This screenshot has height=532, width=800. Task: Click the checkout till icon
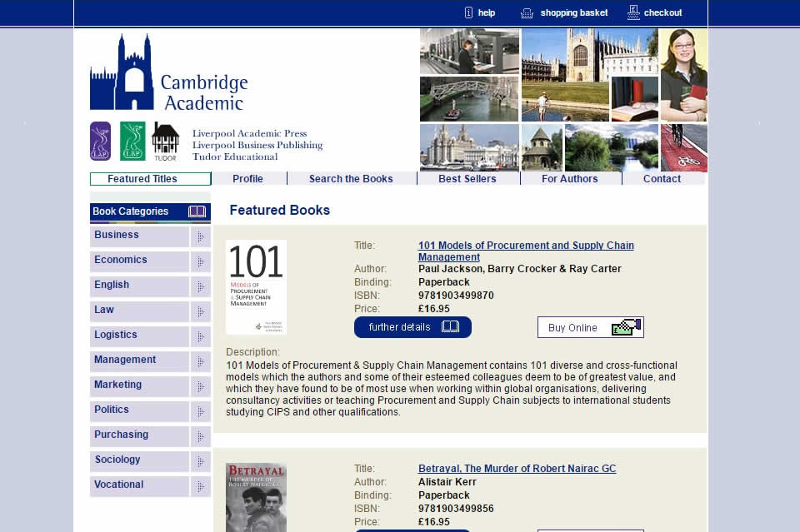click(x=633, y=12)
